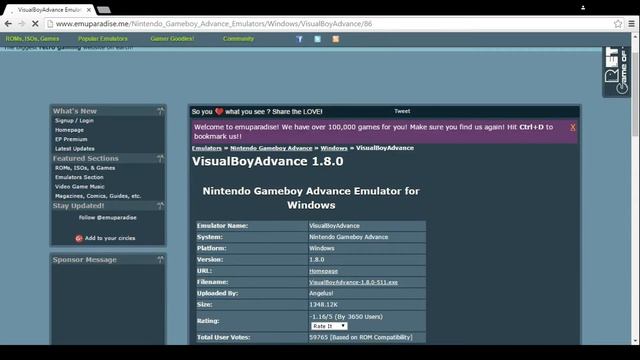Open the Facebook icon in the nav bar
This screenshot has width=640, height=360.
pos(299,39)
